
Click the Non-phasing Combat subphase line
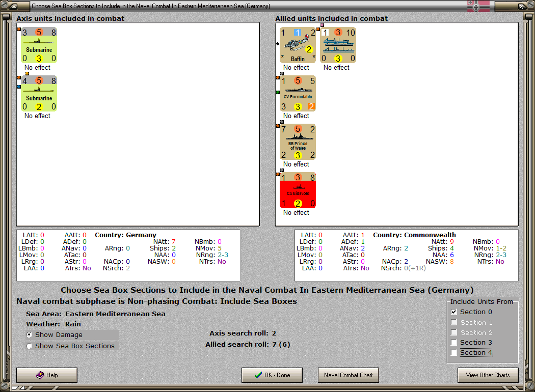156,301
